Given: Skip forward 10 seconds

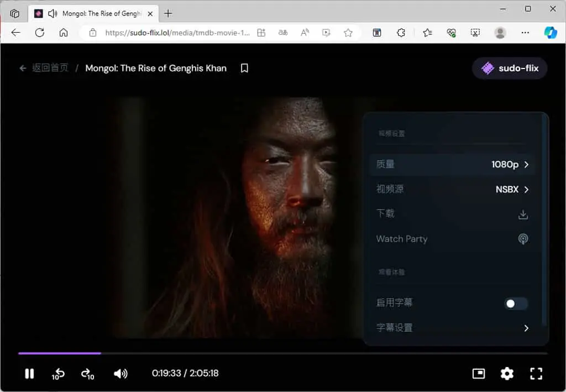Looking at the screenshot, I should 88,374.
